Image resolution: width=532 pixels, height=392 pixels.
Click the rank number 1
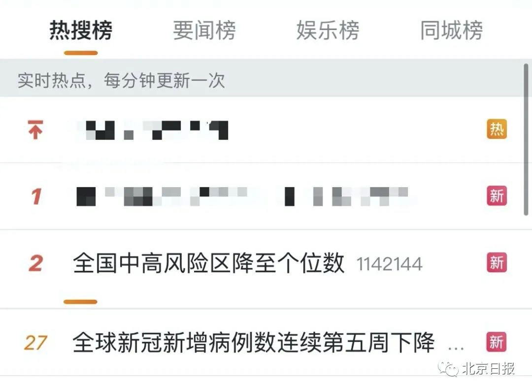pos(36,196)
